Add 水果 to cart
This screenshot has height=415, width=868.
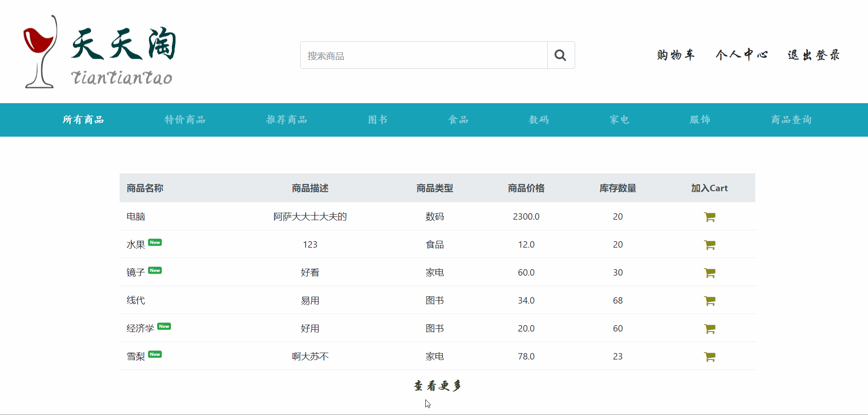tap(709, 245)
